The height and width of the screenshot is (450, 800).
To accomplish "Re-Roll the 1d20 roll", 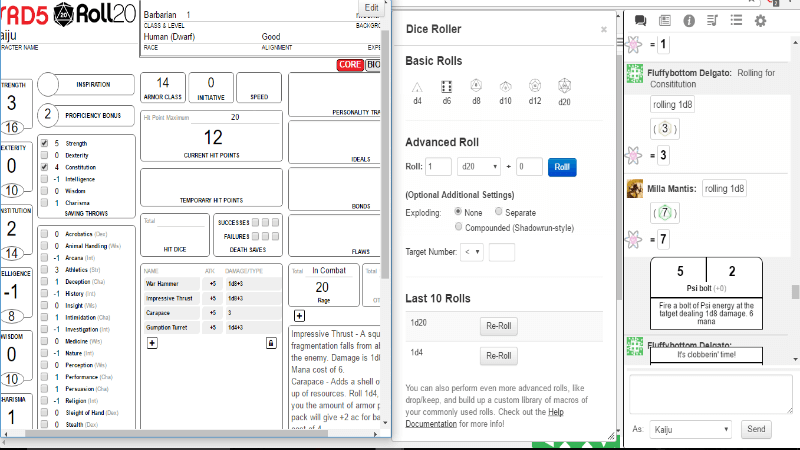I will point(498,326).
